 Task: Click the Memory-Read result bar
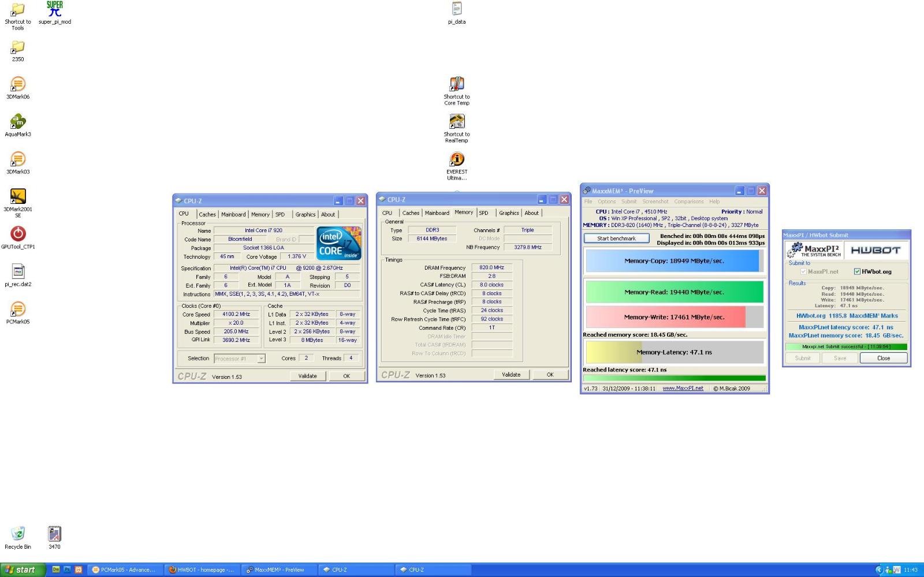675,292
